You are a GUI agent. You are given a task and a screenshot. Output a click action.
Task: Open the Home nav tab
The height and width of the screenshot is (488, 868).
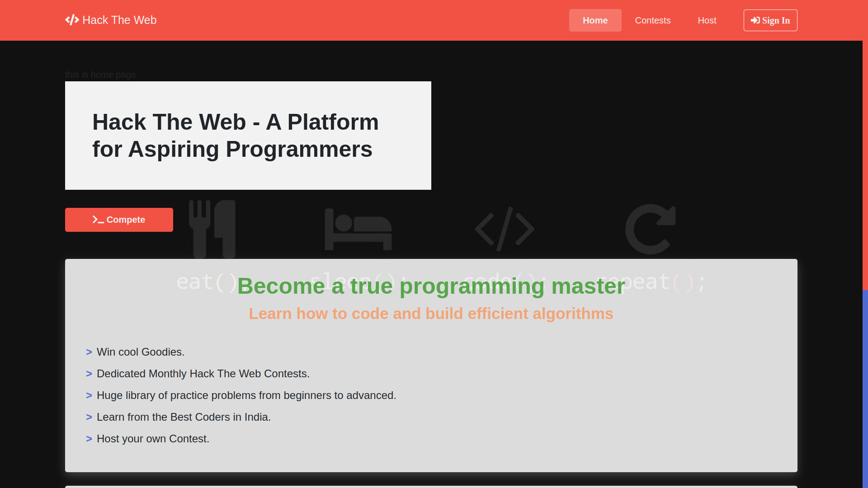[x=595, y=20]
